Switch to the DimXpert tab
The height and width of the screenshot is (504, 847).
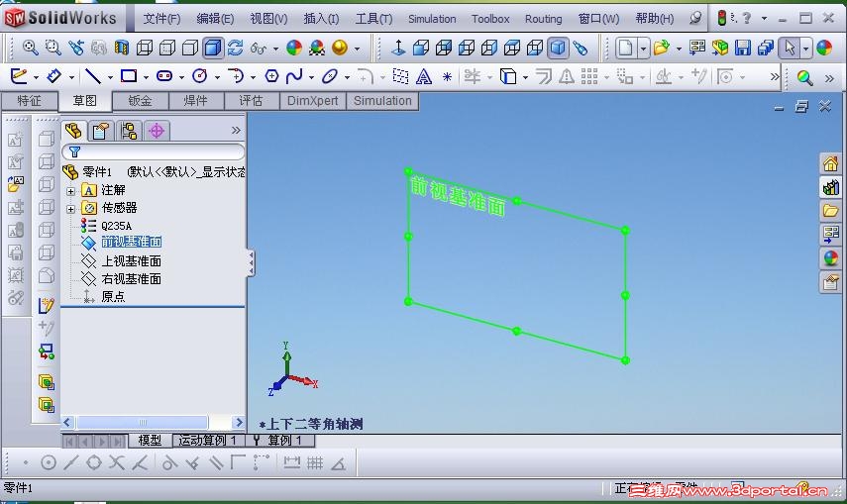click(312, 101)
